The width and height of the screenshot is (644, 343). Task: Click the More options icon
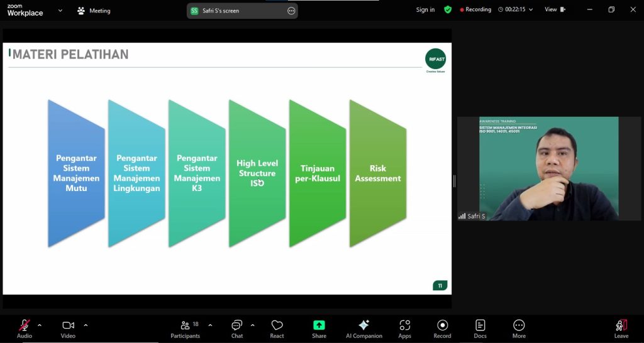tap(519, 329)
